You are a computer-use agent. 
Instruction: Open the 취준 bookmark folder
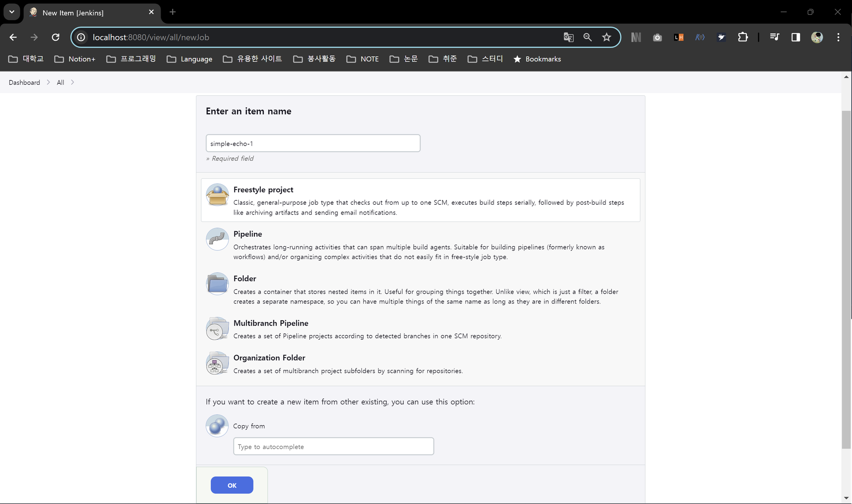(x=443, y=59)
